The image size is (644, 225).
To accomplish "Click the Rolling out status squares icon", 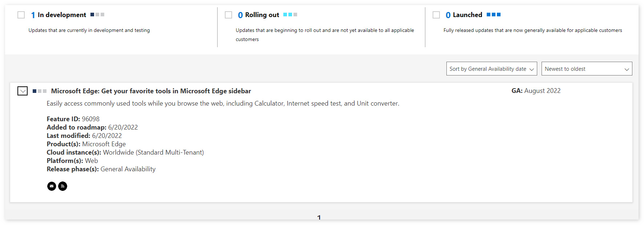I will tap(290, 15).
